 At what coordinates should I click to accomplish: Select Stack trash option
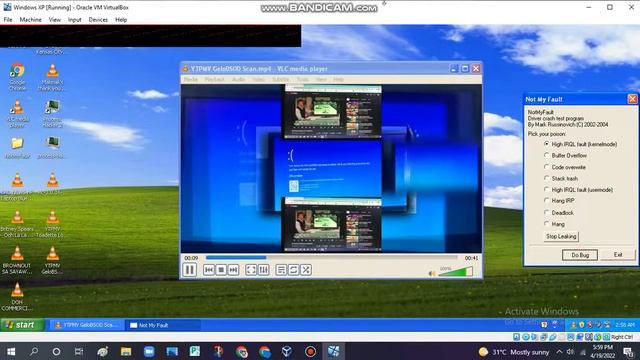[561, 178]
